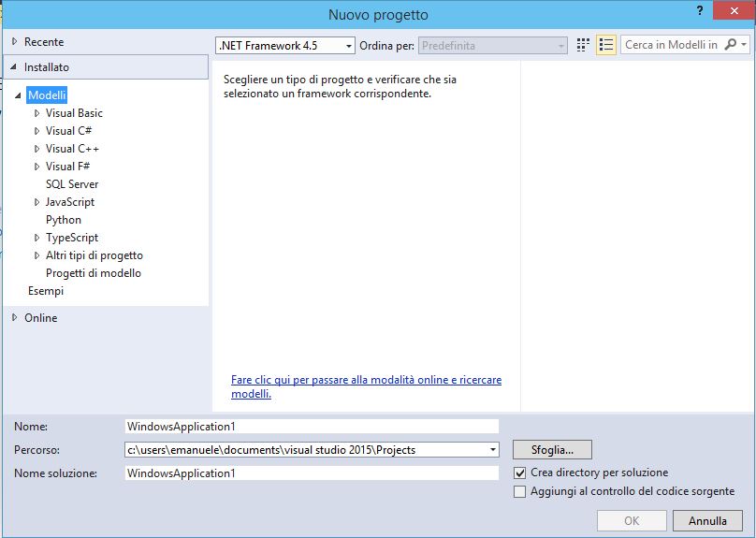Select Python templates
The image size is (756, 538).
coord(64,220)
